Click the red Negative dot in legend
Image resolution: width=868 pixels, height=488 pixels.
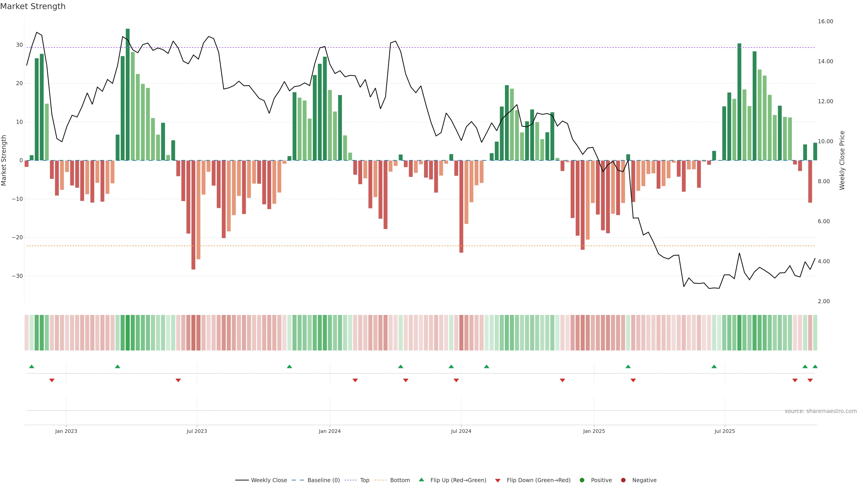pos(623,480)
